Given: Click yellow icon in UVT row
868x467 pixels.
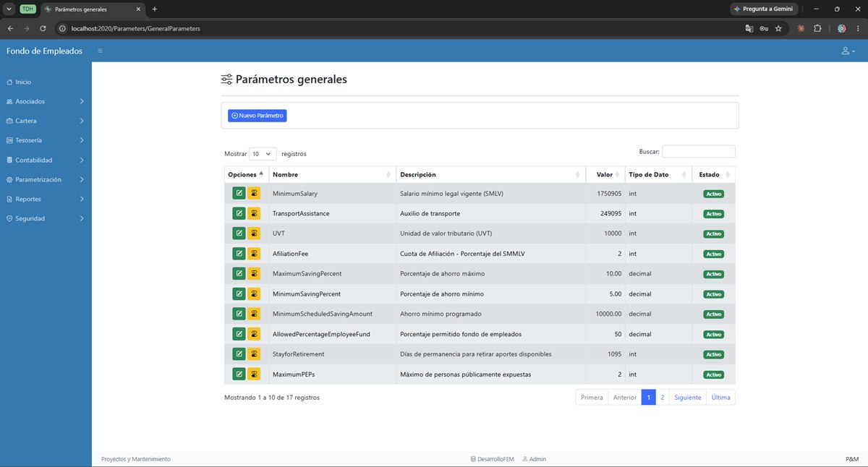Looking at the screenshot, I should (x=254, y=233).
